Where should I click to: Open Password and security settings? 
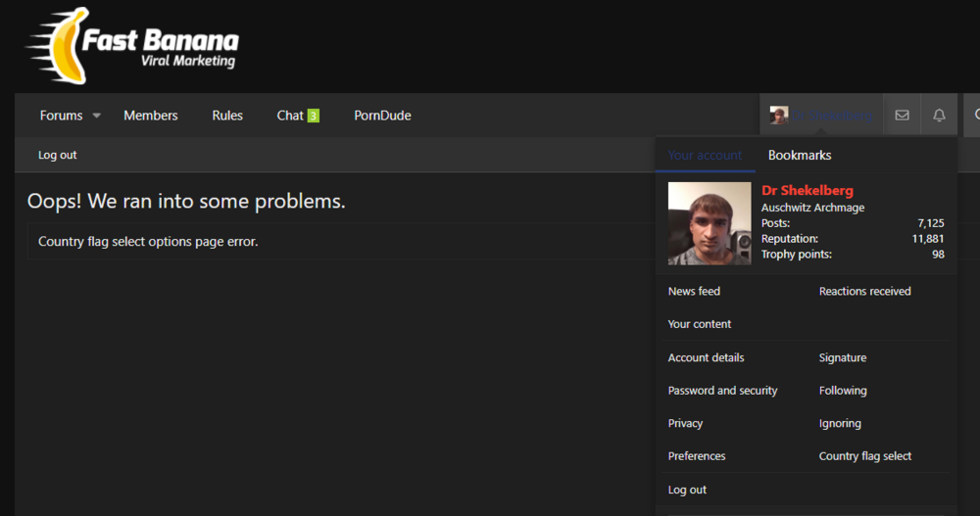tap(722, 391)
